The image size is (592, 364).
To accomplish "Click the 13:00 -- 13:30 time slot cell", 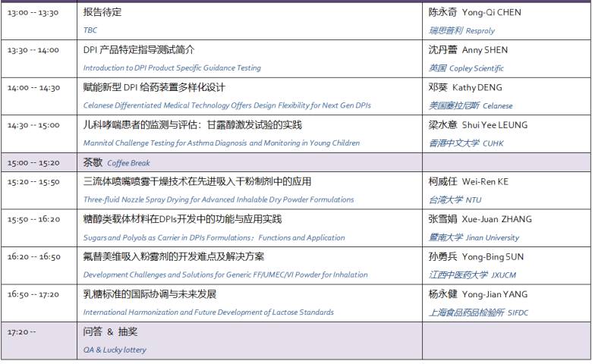I will [x=33, y=13].
